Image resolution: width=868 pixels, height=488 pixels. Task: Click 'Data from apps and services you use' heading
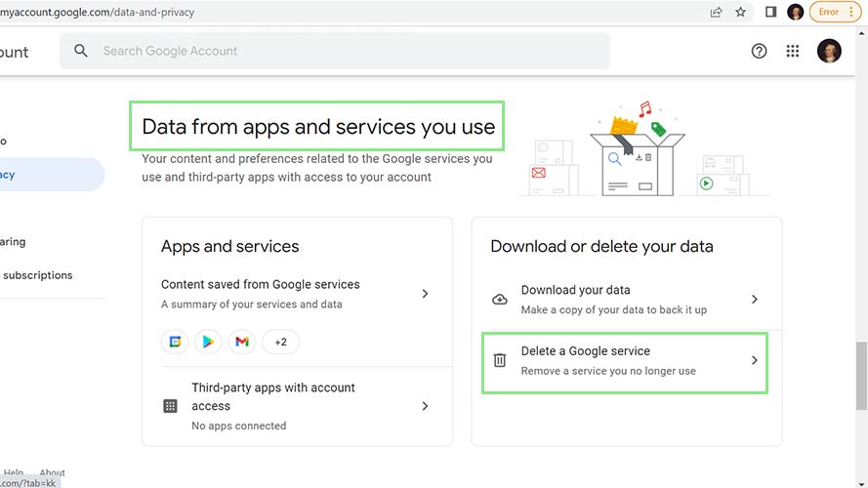[x=318, y=127]
